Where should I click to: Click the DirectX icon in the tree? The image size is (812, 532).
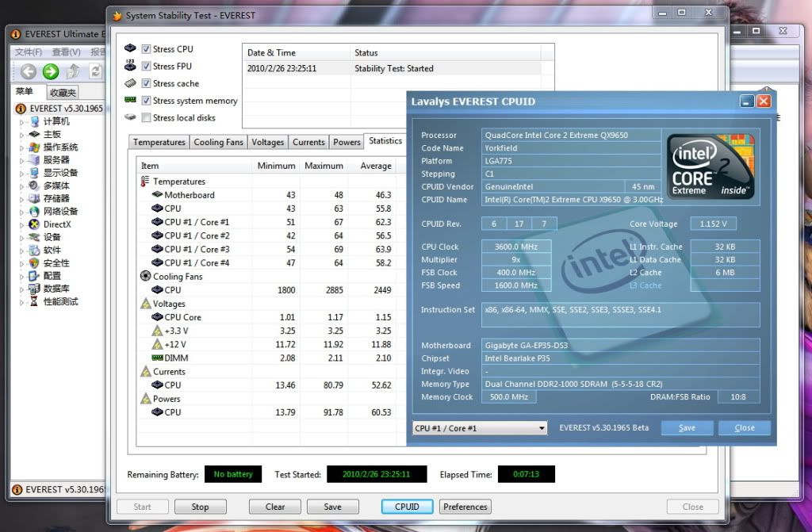pos(34,224)
